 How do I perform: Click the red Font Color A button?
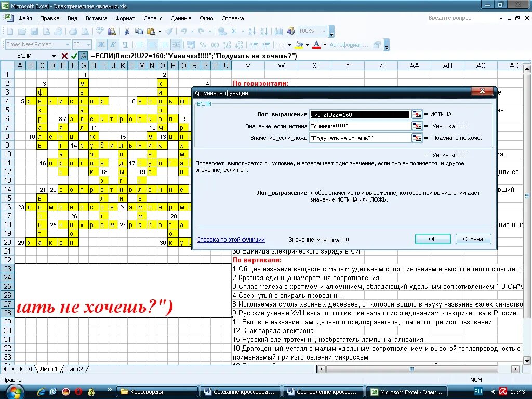click(316, 45)
